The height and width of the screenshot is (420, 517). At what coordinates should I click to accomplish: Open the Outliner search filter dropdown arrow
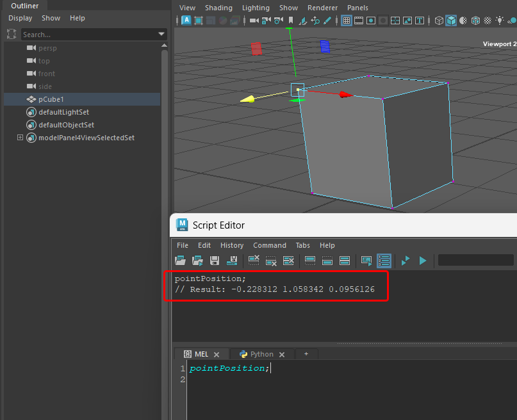161,34
